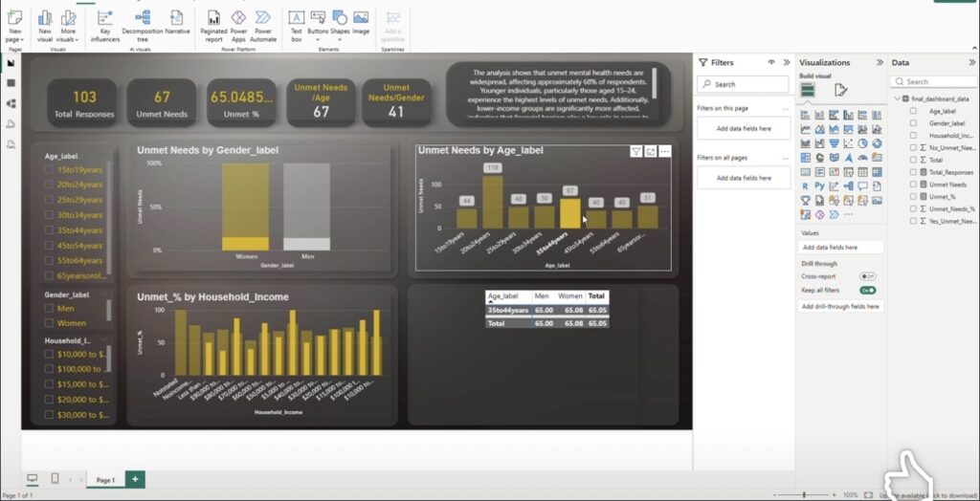Switch to Table view in left sidebar

tap(11, 83)
